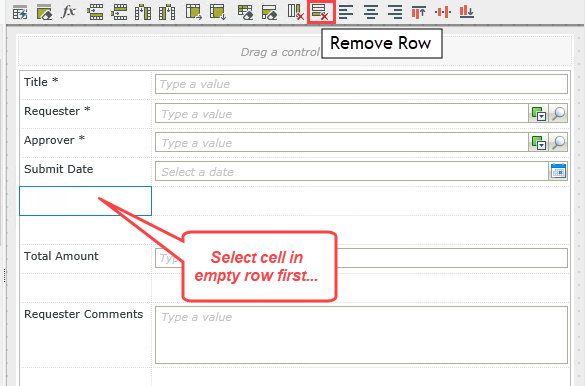
Task: Click the Insert Row Below icon
Action: pos(119,12)
